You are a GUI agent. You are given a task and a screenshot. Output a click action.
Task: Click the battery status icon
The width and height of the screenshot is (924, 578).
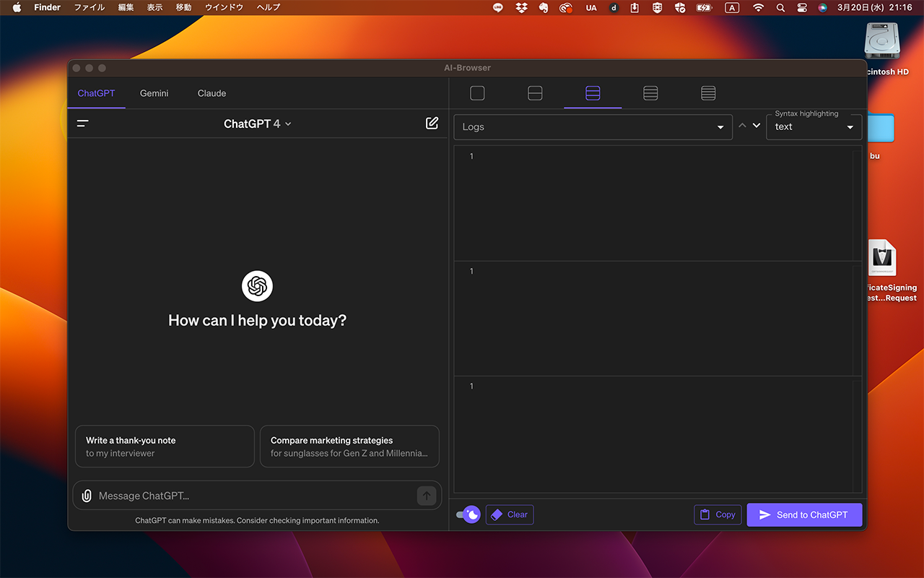(704, 8)
